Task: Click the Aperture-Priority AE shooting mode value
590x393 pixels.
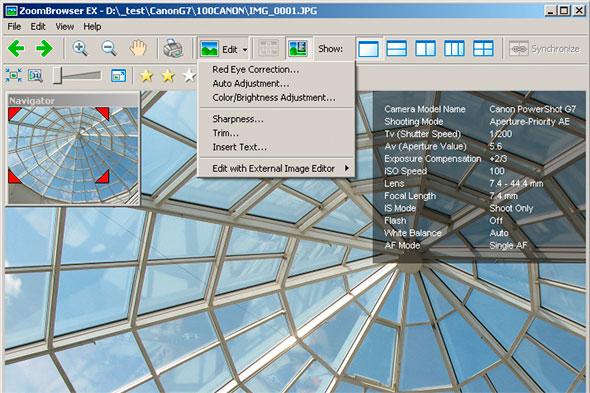Action: (529, 122)
